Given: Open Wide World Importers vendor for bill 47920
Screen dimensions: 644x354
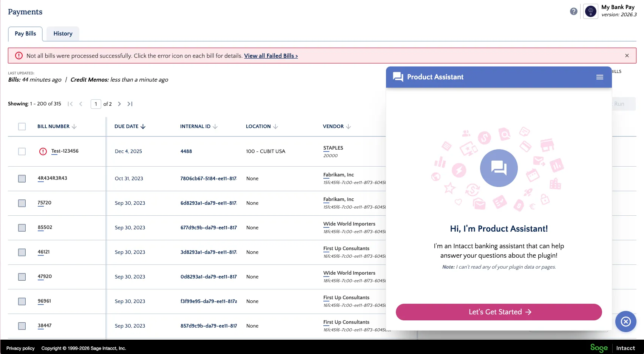Looking at the screenshot, I should tap(349, 273).
